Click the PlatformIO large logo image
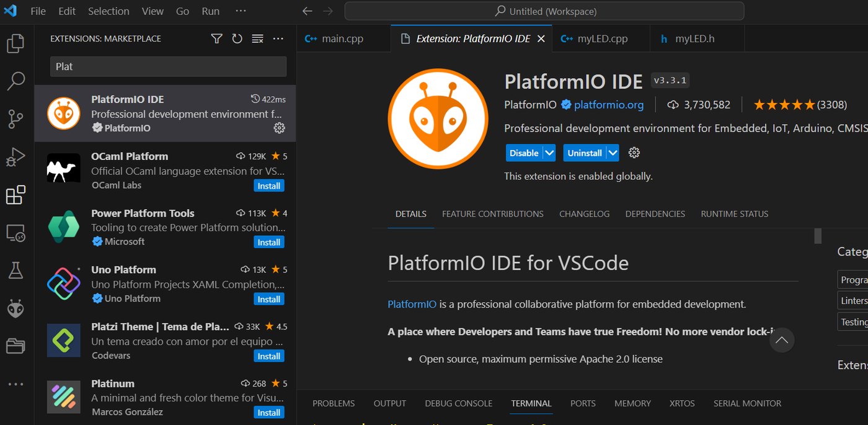868x425 pixels. pyautogui.click(x=438, y=119)
